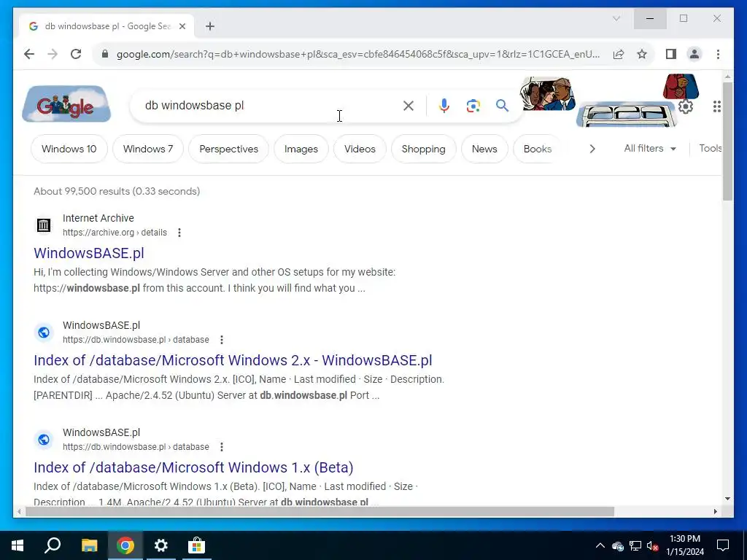Viewport: 747px width, 560px height.
Task: Open Index of Microsoft Windows 2.x link
Action: pyautogui.click(x=233, y=360)
